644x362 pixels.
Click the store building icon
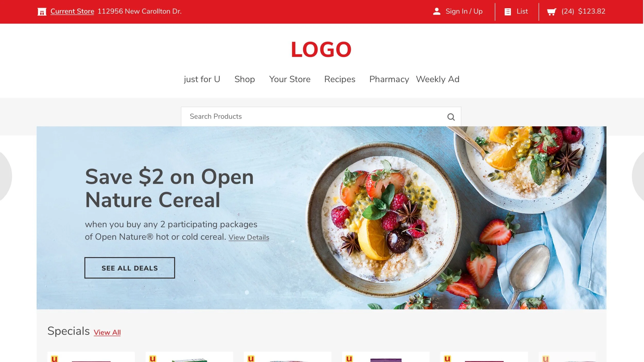[x=42, y=12]
